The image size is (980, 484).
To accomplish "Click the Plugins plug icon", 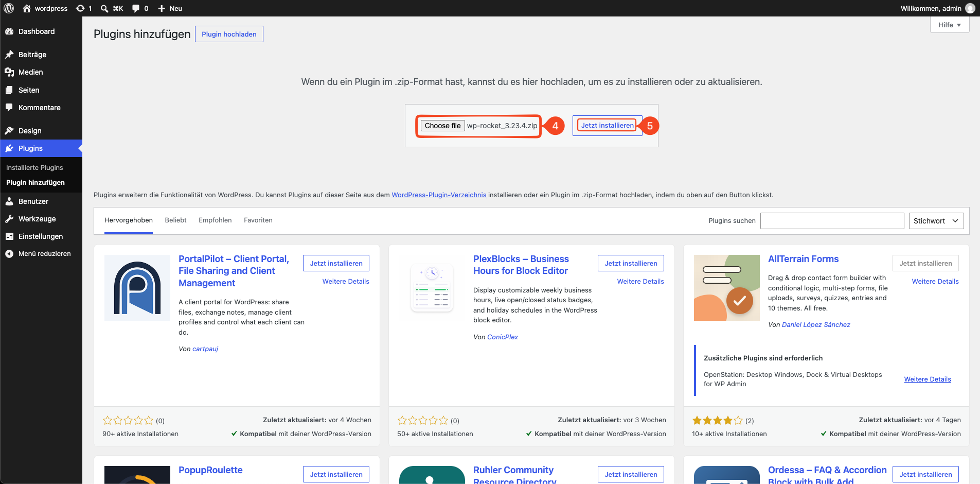I will pyautogui.click(x=9, y=148).
